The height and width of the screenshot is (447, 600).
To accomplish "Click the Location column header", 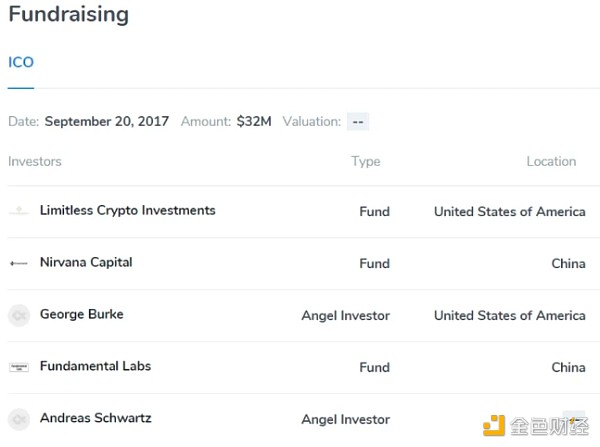I will [551, 161].
